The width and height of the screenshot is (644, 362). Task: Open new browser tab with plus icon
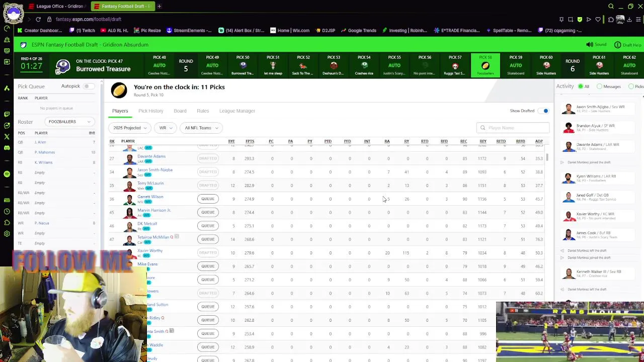[x=159, y=6]
